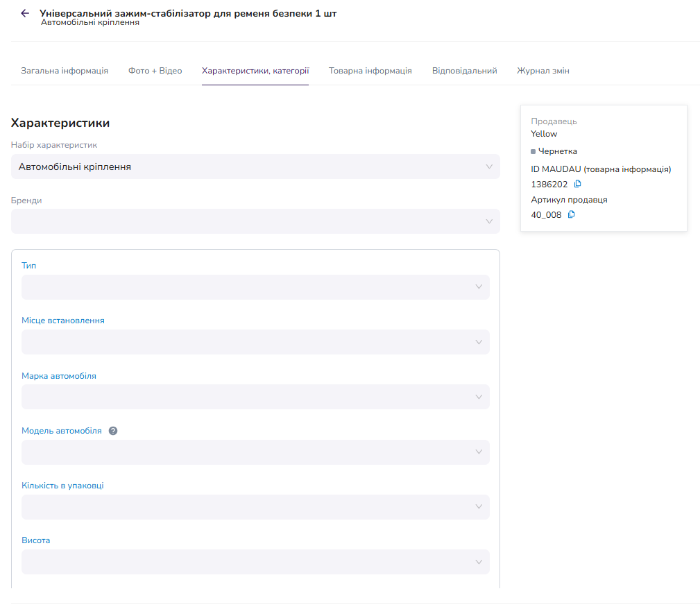
Task: Select the Характеристики, категорії tab
Action: pos(255,71)
